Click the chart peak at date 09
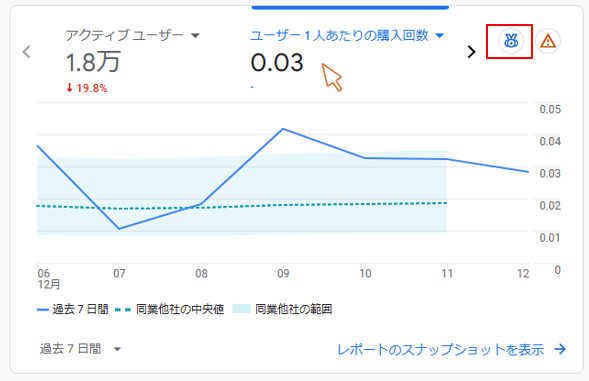The height and width of the screenshot is (381, 589). point(283,129)
